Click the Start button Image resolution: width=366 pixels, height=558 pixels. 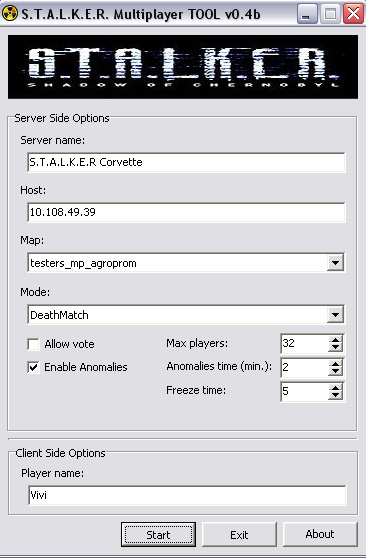158,535
